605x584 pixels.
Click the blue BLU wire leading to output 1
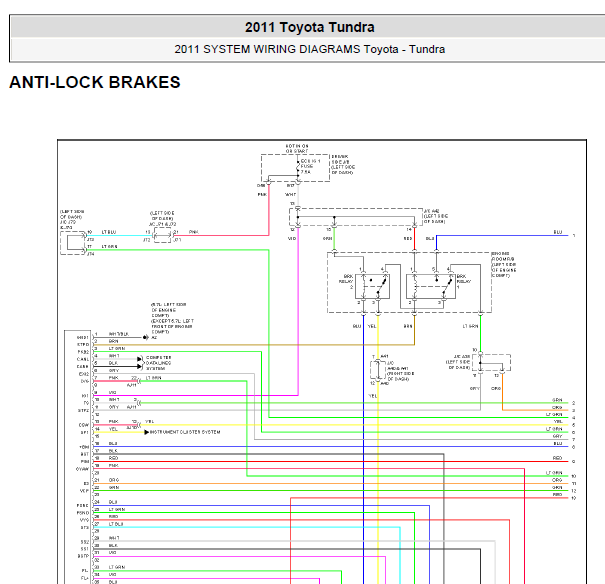coord(502,235)
